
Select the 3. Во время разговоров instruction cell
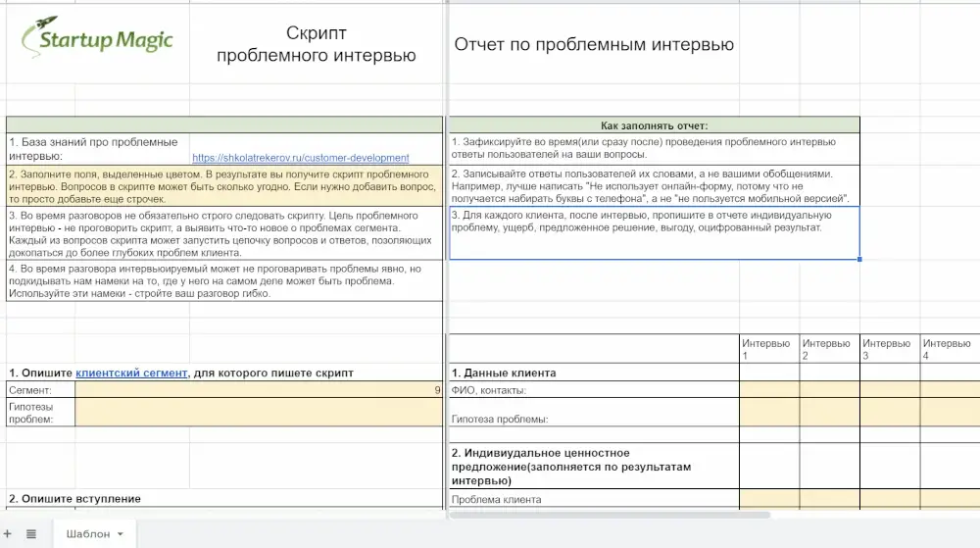coord(224,233)
